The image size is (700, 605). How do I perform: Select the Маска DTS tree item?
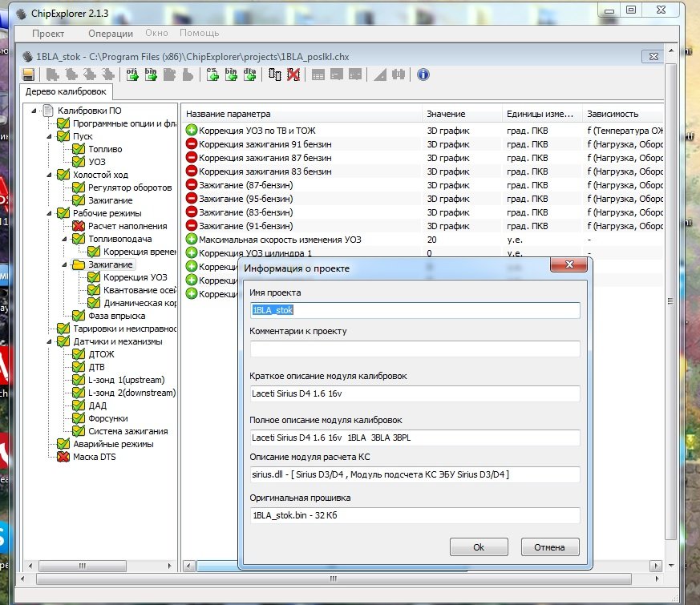(95, 457)
